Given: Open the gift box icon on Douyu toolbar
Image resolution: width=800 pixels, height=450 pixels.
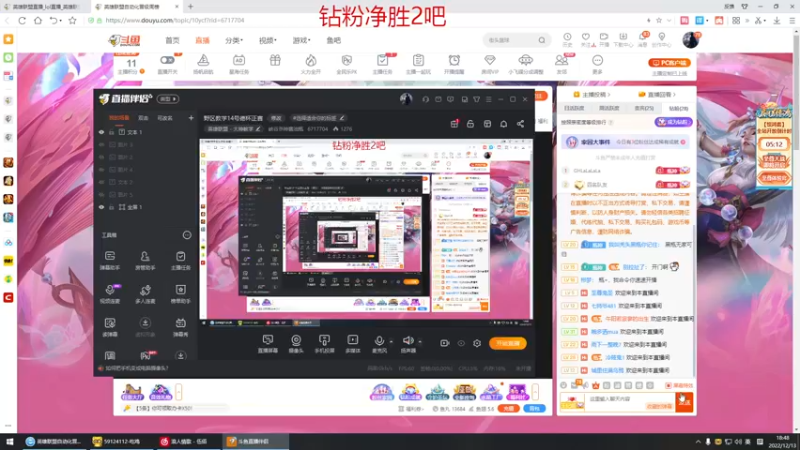Looking at the screenshot, I should (x=275, y=61).
